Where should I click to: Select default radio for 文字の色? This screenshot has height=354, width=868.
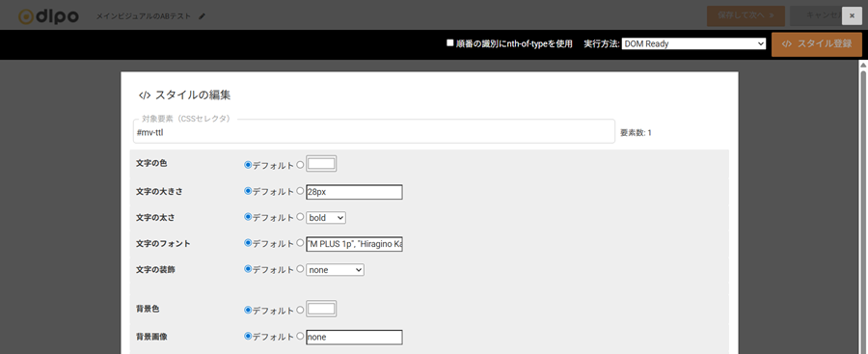[x=248, y=165]
